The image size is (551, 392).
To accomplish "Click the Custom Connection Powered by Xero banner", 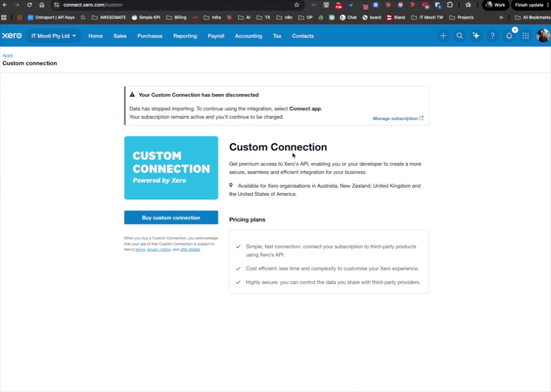I will [171, 168].
